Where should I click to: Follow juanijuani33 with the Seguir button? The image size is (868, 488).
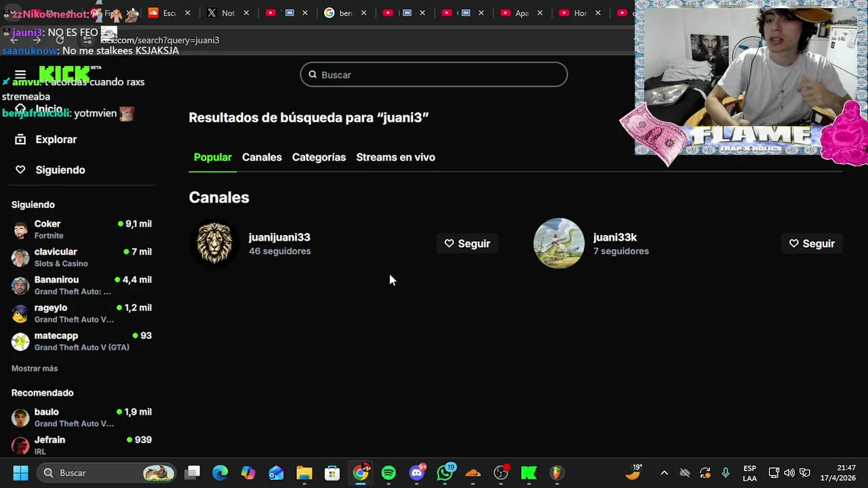point(467,243)
